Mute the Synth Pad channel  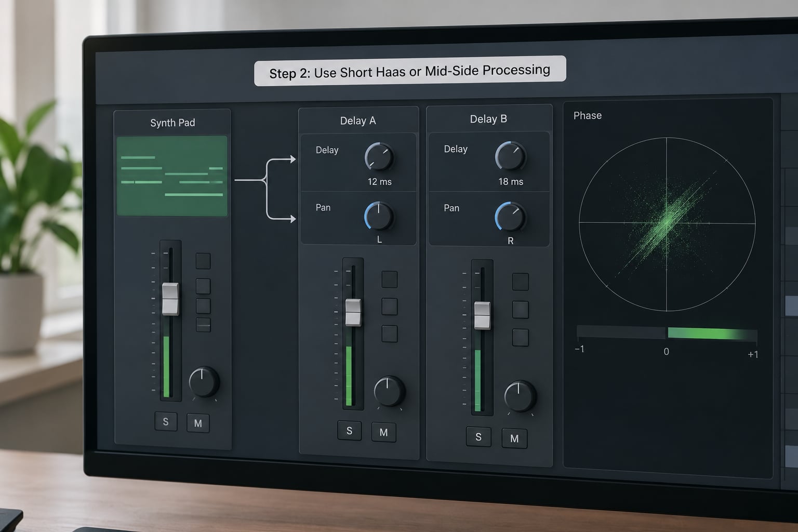pyautogui.click(x=198, y=423)
